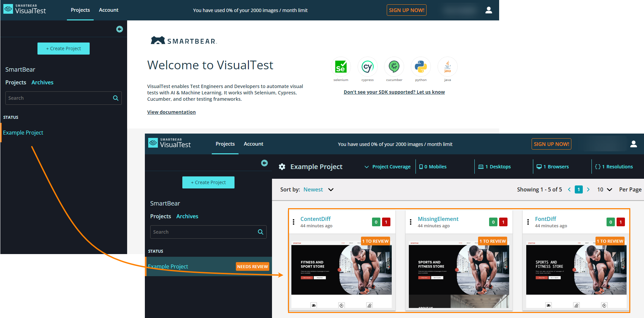Open user profile icon in the back window
This screenshot has height=318, width=644.
pos(489,10)
